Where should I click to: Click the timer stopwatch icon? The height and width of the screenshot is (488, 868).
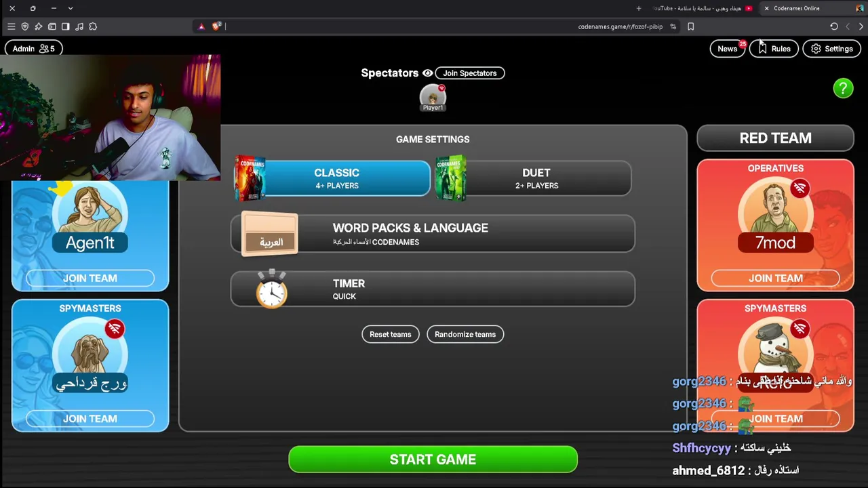[x=272, y=289]
